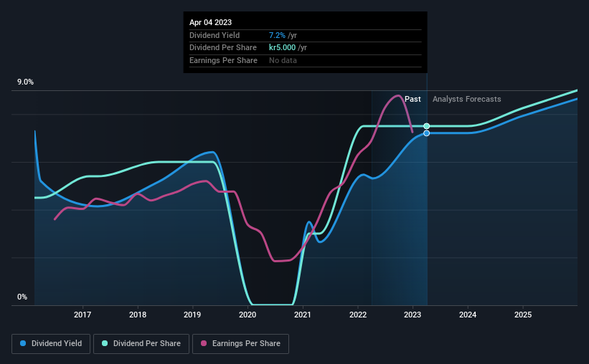Select the blue Dividend Yield data marker
589x364 pixels.
coord(427,133)
